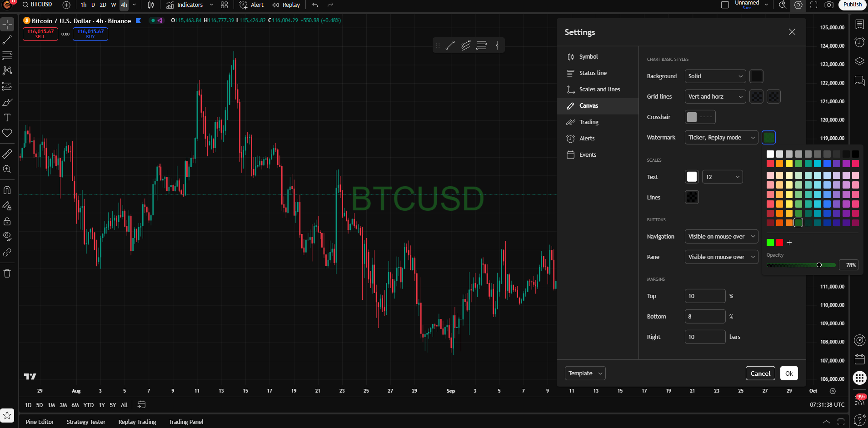Adjust the Opacity slider handle
This screenshot has width=868, height=428.
819,265
